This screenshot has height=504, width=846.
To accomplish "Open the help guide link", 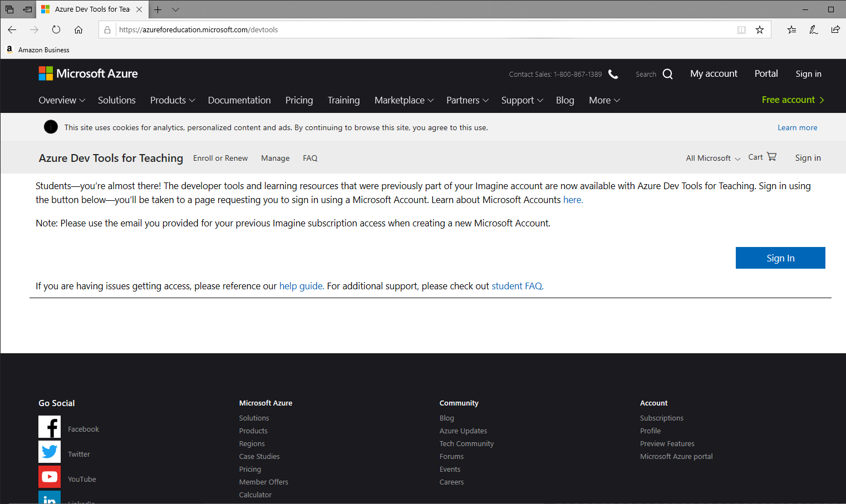I will pos(301,286).
